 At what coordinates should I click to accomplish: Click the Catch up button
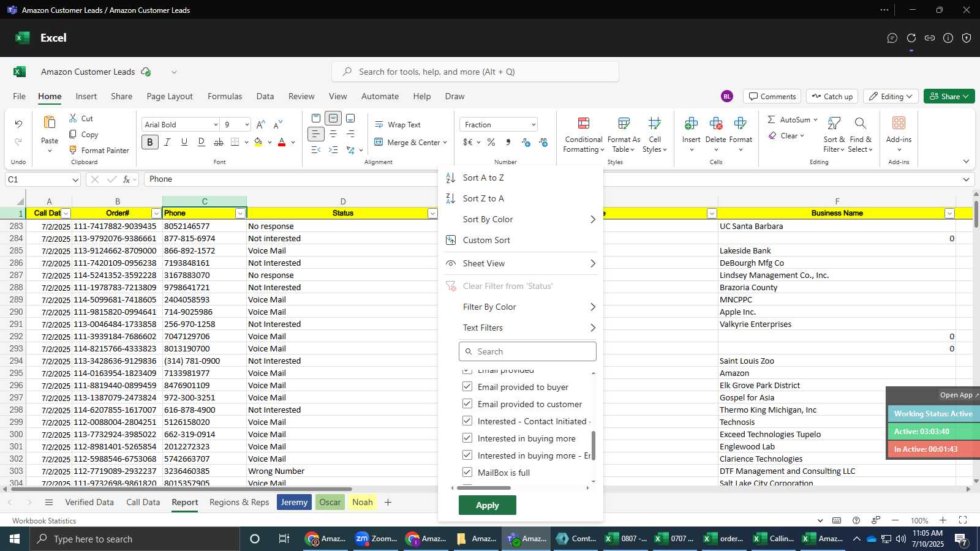[x=832, y=96]
